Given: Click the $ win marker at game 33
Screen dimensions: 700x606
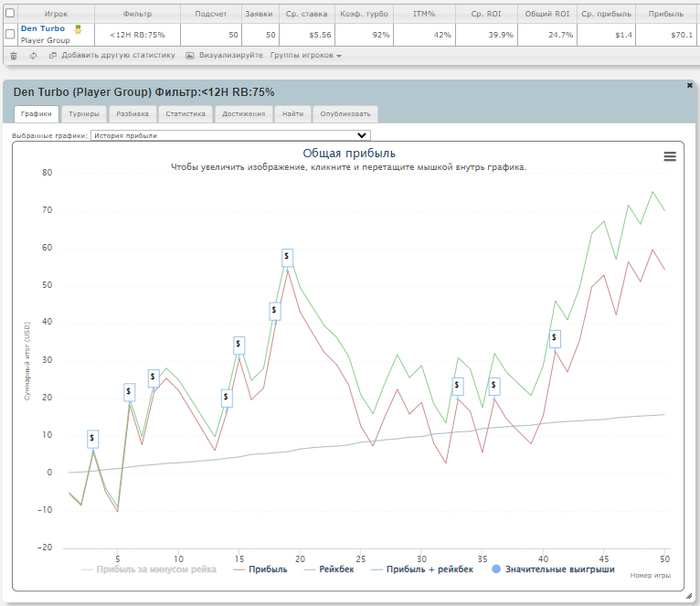Looking at the screenshot, I should 457,385.
